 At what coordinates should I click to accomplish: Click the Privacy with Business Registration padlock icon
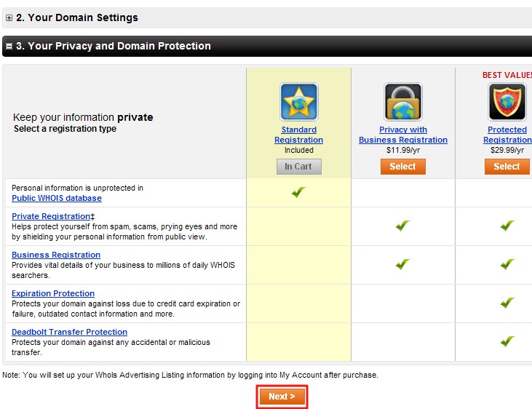click(402, 102)
